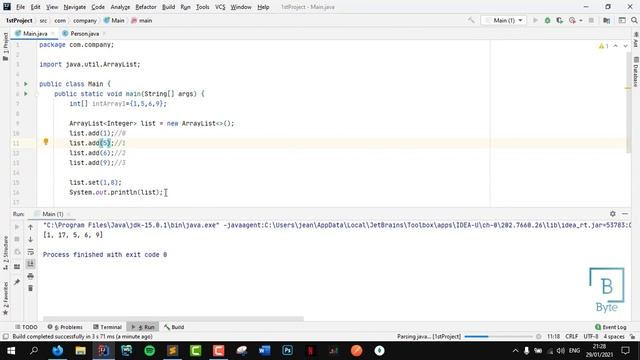Click the UTF-8 encoding selector
Screen dimensions: 640x360
591,336
